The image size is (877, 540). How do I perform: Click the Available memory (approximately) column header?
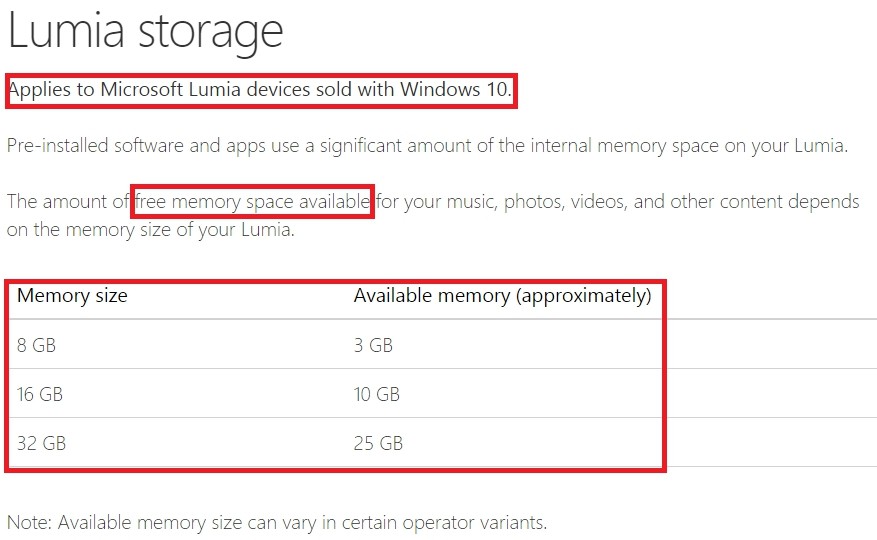coord(502,296)
